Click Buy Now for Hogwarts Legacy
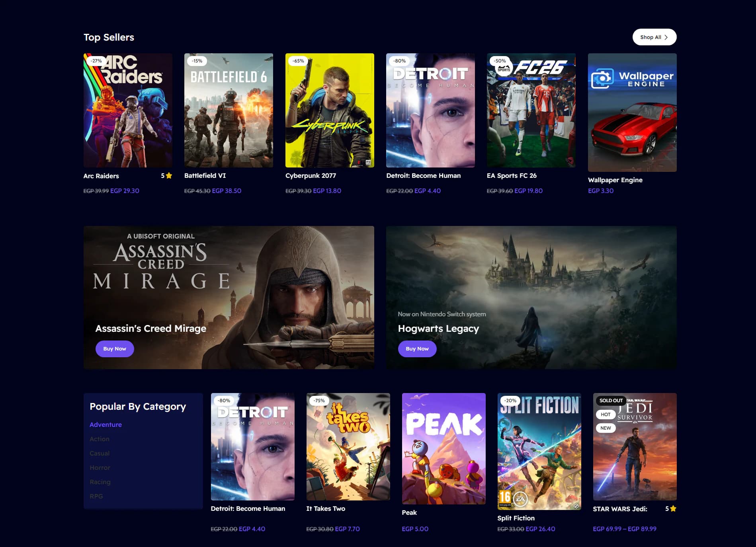The image size is (756, 547). click(x=417, y=349)
